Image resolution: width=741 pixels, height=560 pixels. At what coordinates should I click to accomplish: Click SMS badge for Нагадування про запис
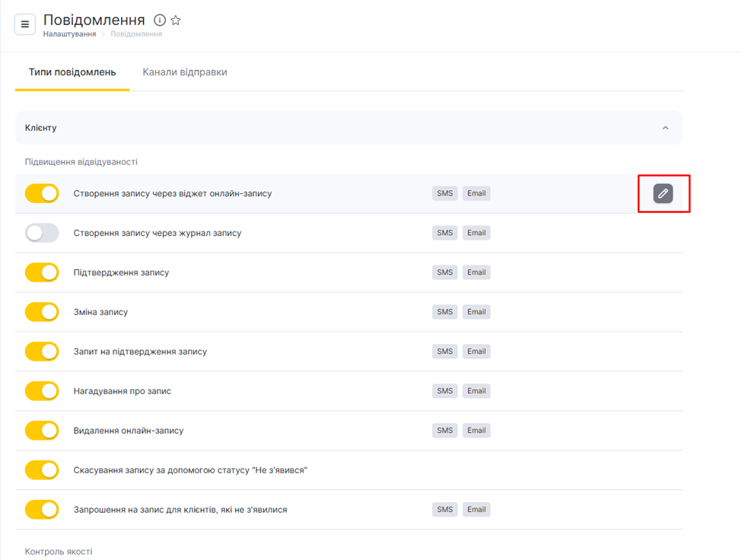point(445,391)
